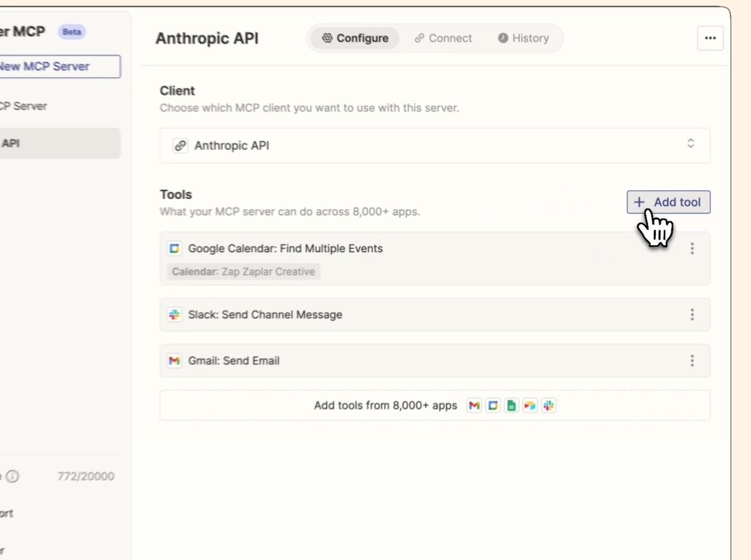Open the three-dot menu at top right

tap(710, 38)
